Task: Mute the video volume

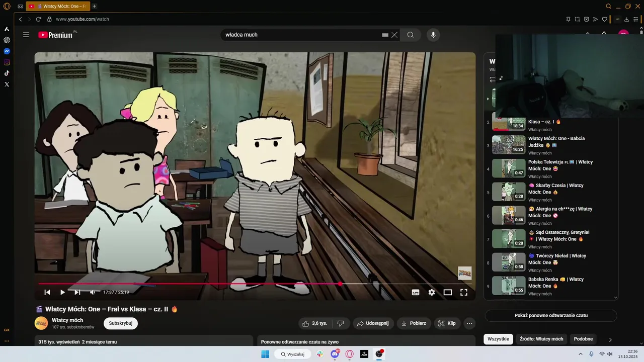Action: (93, 292)
